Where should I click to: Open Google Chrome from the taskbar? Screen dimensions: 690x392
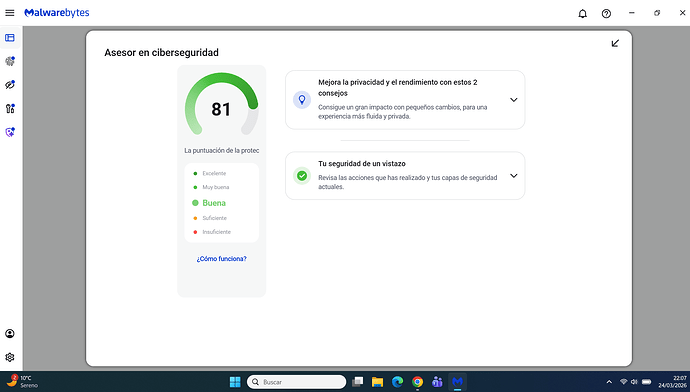(417, 382)
